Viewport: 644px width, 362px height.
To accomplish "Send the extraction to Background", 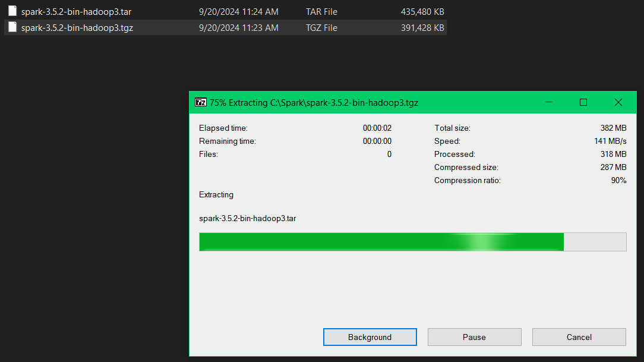I will [x=370, y=337].
